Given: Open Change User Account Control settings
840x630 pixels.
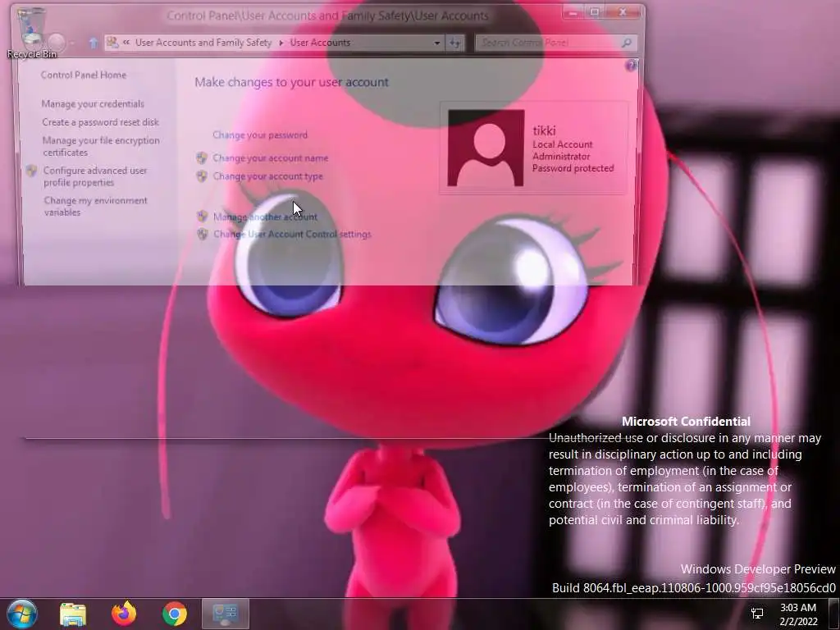Looking at the screenshot, I should pos(292,234).
